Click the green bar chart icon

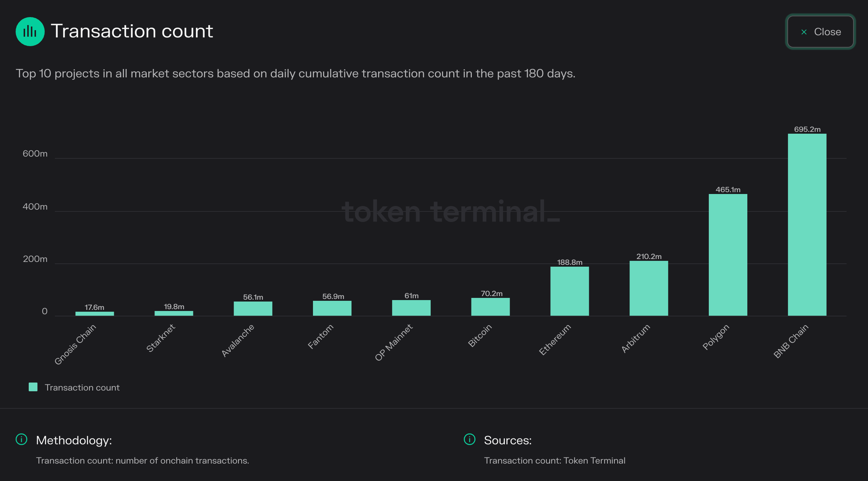tap(30, 32)
